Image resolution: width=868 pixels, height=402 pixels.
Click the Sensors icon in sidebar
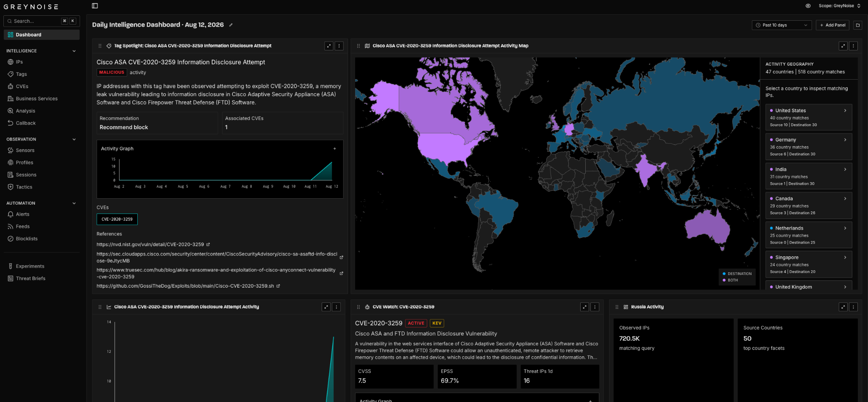coord(11,150)
